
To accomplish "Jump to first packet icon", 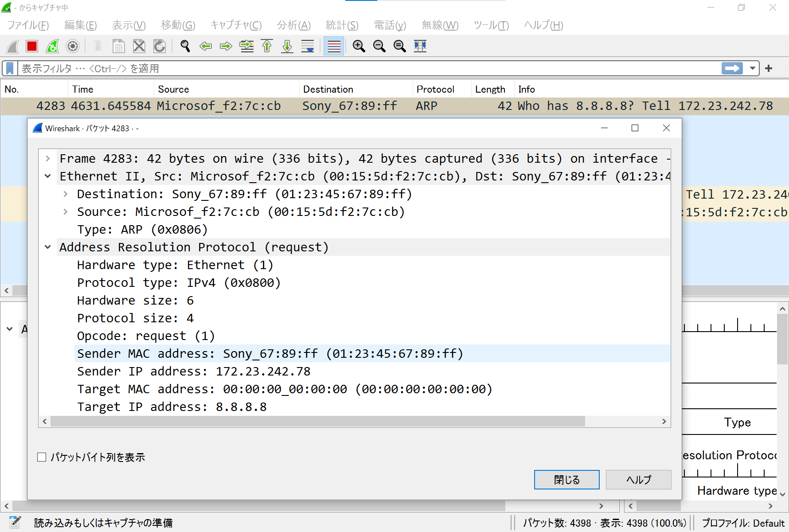I will click(267, 46).
